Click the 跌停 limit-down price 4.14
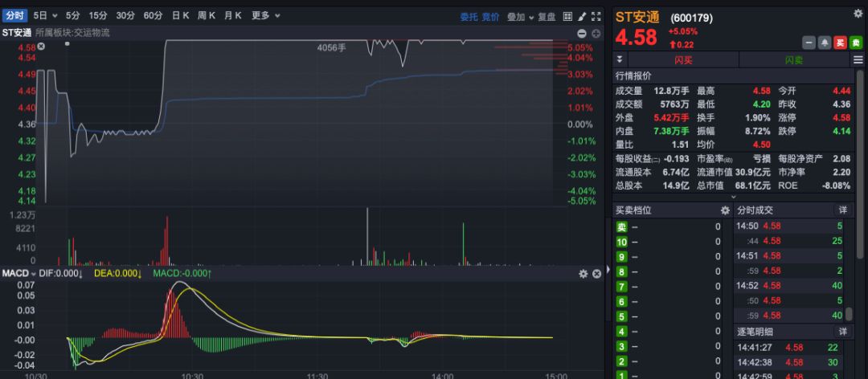This screenshot has width=868, height=379. click(x=841, y=131)
